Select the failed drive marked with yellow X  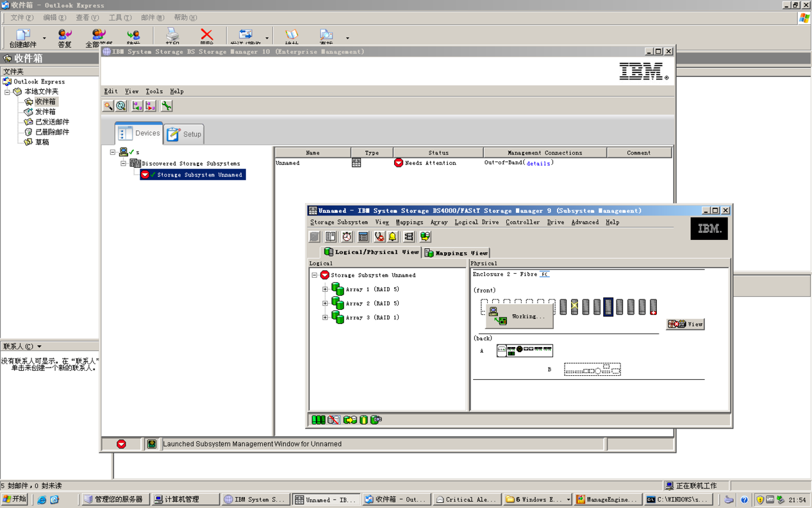[574, 307]
